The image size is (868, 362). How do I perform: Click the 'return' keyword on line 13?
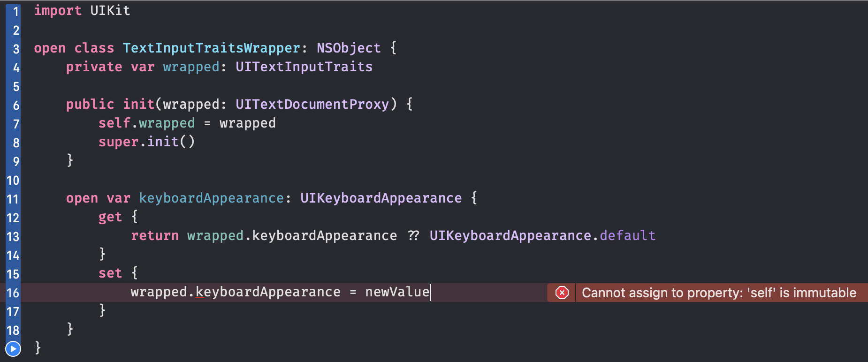pyautogui.click(x=155, y=235)
